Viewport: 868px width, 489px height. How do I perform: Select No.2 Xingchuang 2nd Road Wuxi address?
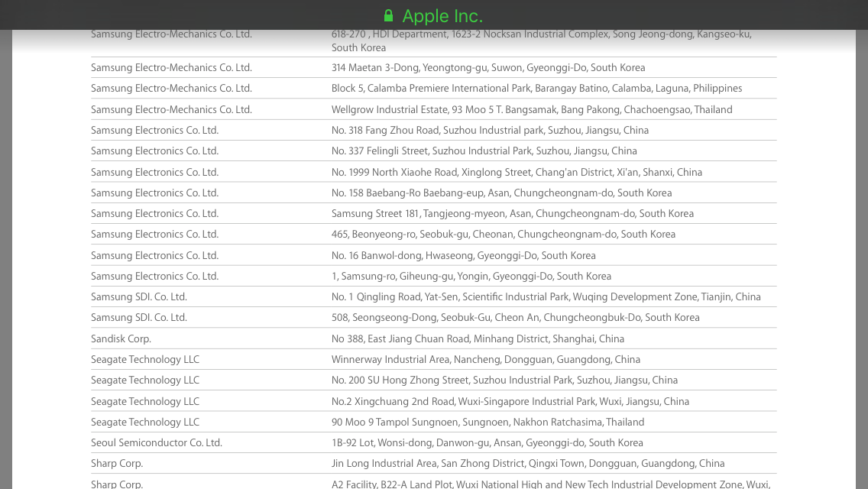tap(510, 401)
